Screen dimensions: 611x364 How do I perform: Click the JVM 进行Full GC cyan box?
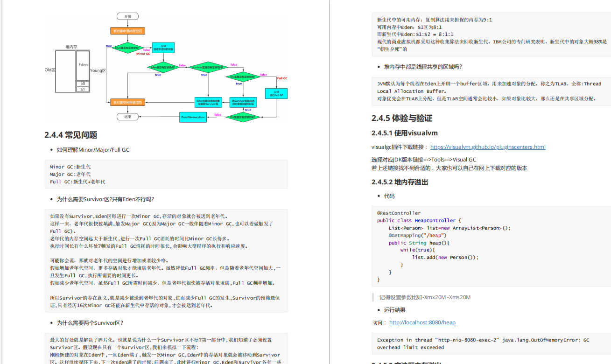[x=276, y=93]
